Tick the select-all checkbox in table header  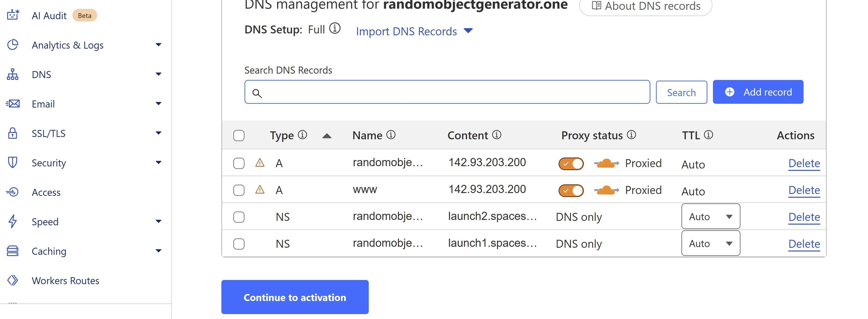pyautogui.click(x=239, y=136)
